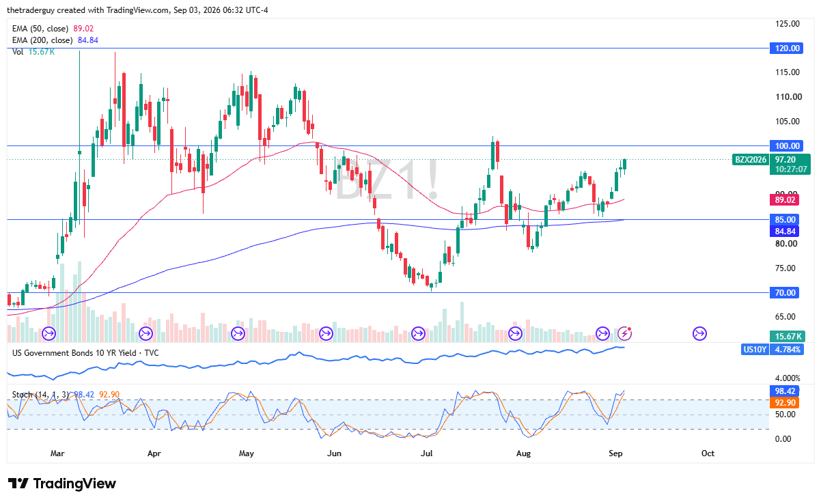Click the pink lightning event marker after Sep
Image resolution: width=821 pixels, height=504 pixels.
coord(626,334)
